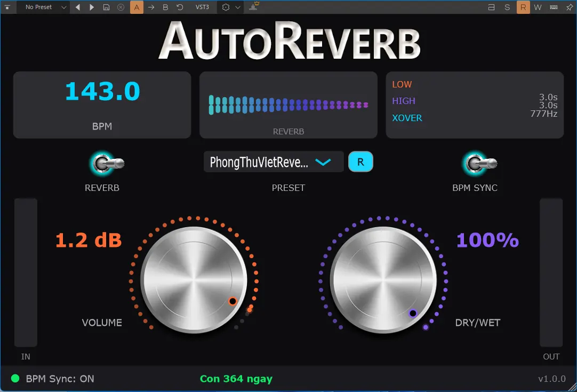Click the 1.2 dB volume value
Image resolution: width=577 pixels, height=392 pixels.
[89, 241]
